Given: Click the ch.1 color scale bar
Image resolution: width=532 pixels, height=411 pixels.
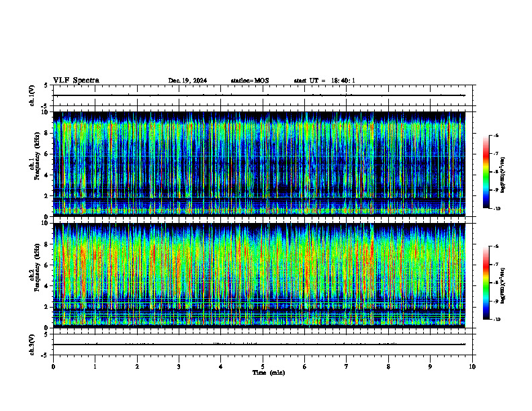Looking at the screenshot, I should point(486,172).
